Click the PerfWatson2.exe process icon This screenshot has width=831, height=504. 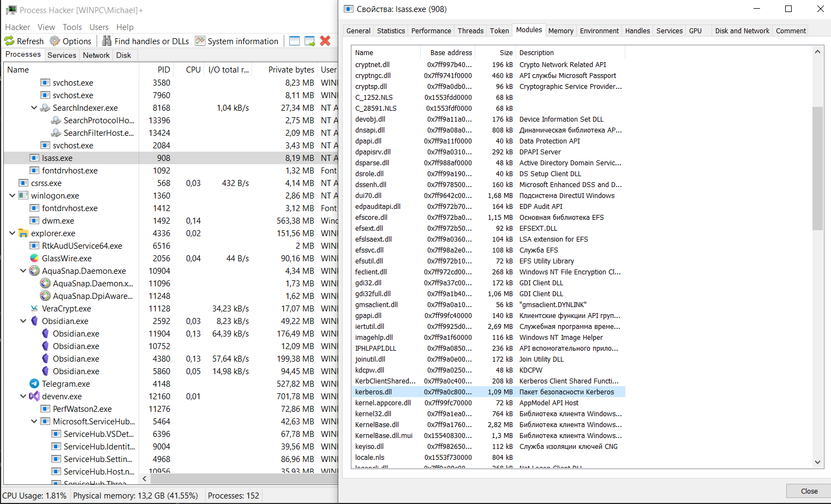point(45,409)
